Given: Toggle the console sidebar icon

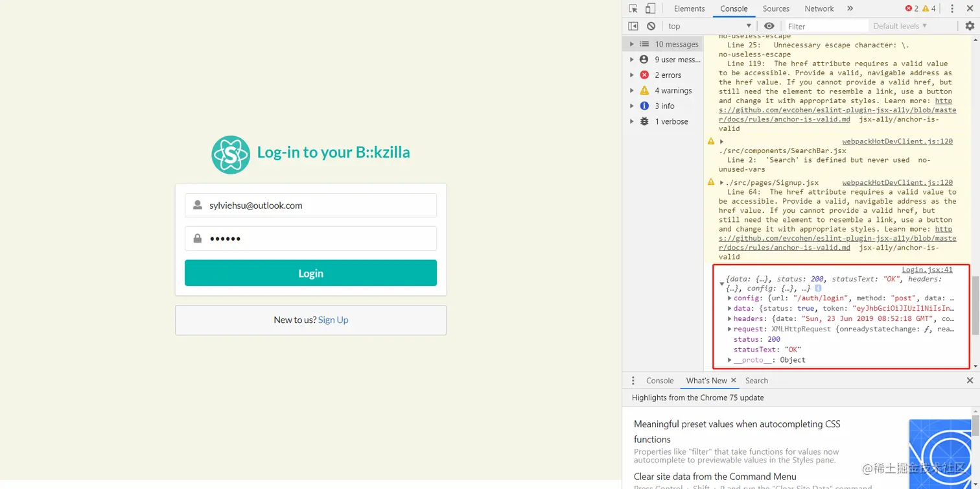Looking at the screenshot, I should (633, 26).
